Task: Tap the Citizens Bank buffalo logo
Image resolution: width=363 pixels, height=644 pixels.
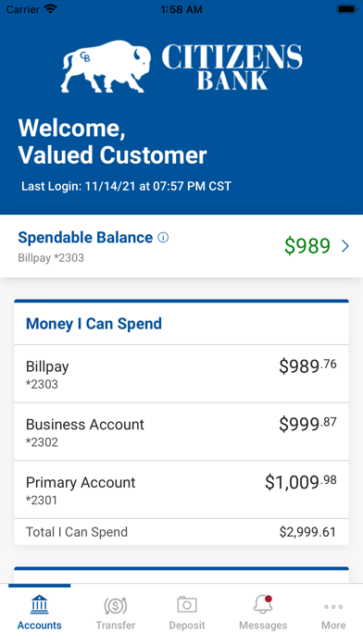Action: click(181, 66)
